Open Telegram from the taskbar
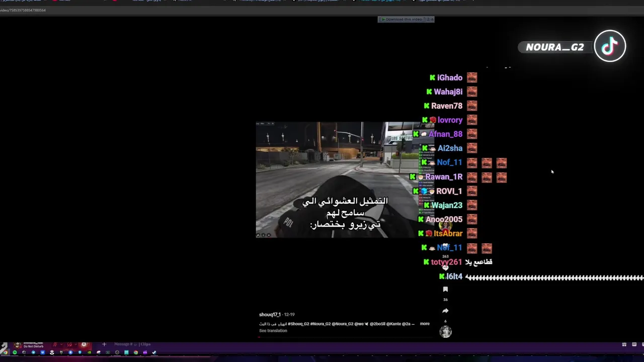The width and height of the screenshot is (644, 362). [33, 352]
